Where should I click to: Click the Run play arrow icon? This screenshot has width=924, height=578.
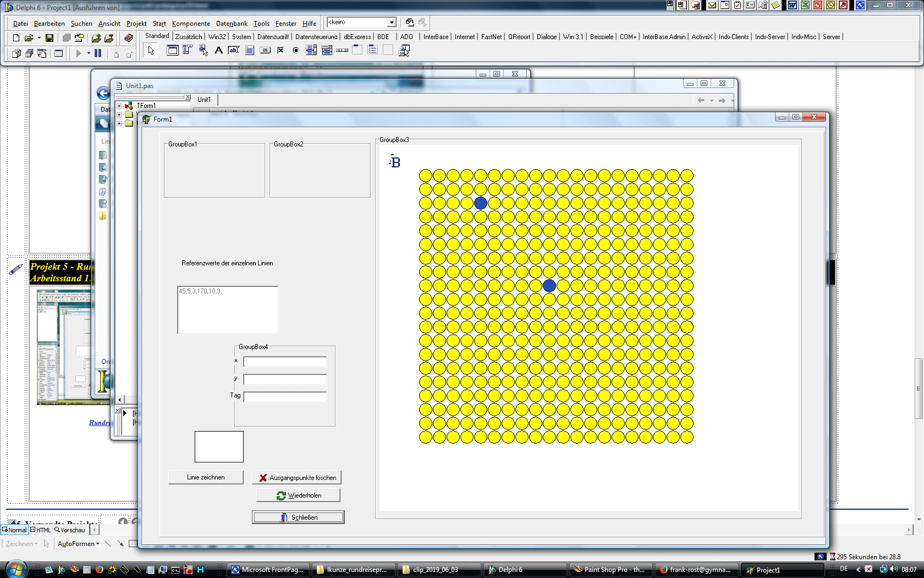[x=79, y=53]
